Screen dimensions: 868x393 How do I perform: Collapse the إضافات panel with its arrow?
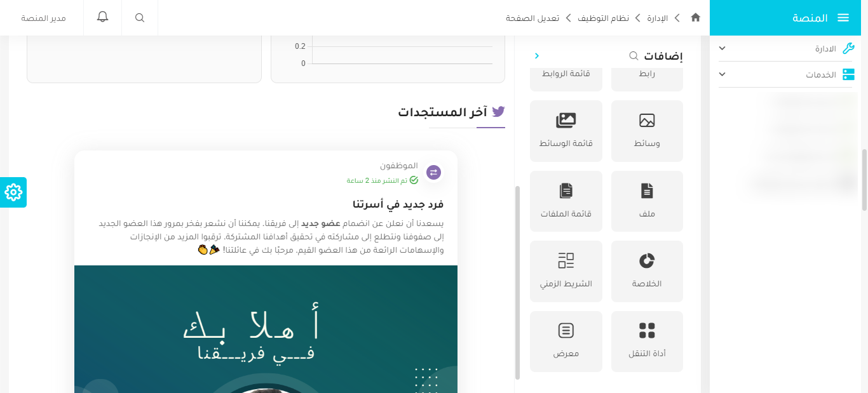pos(537,56)
